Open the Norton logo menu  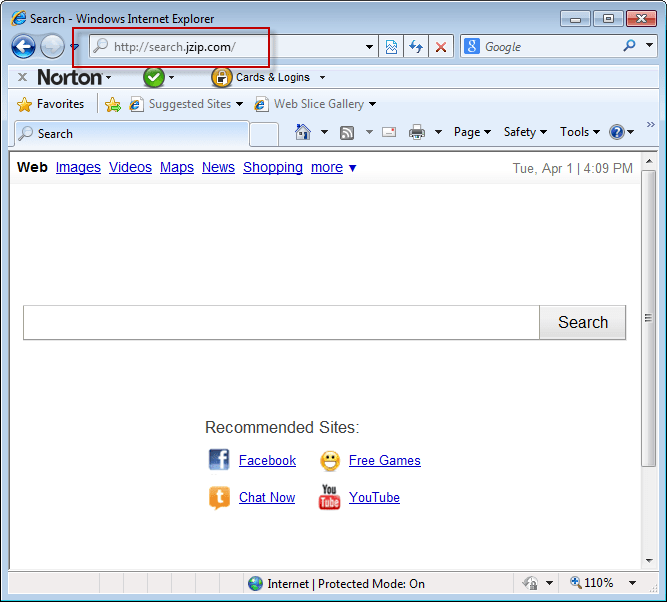point(74,77)
